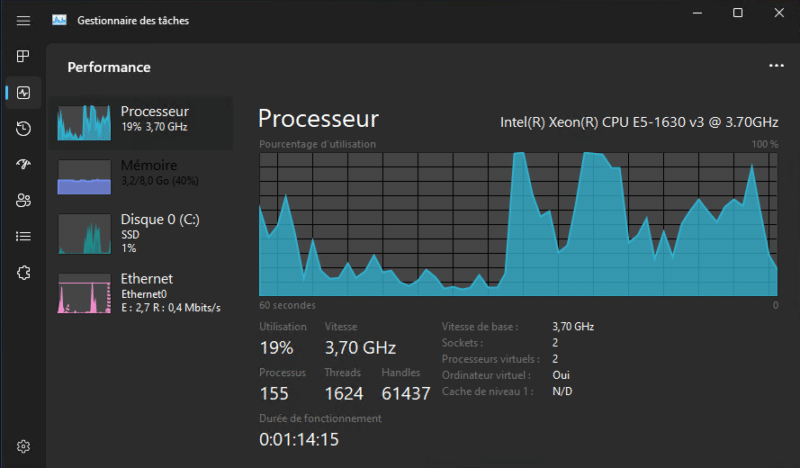Open the hamburger navigation menu
The height and width of the screenshot is (468, 800).
[x=24, y=20]
